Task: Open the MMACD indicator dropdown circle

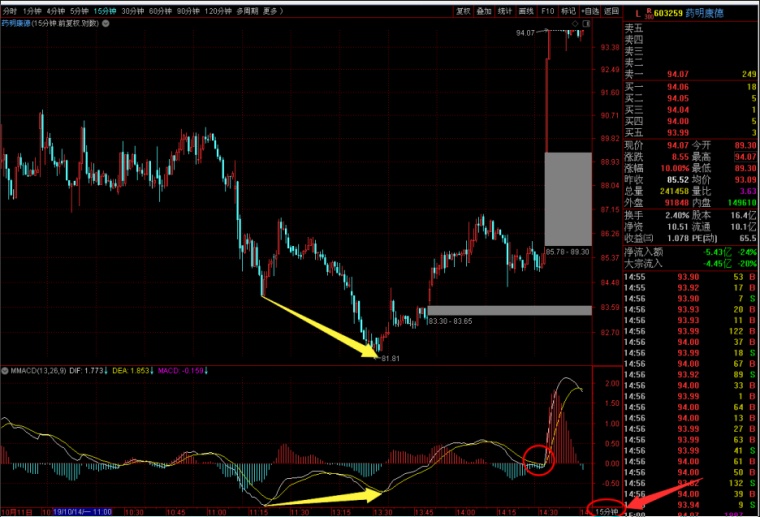Action: tap(5, 371)
